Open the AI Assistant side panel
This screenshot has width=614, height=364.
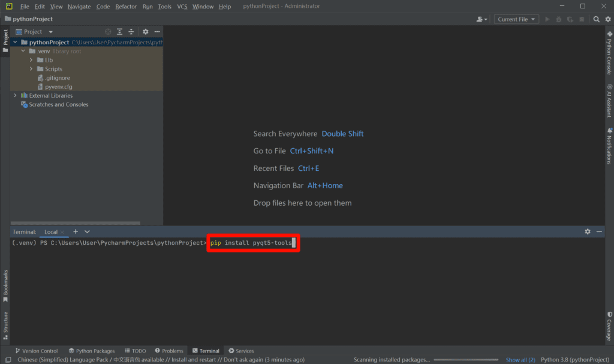coord(609,101)
